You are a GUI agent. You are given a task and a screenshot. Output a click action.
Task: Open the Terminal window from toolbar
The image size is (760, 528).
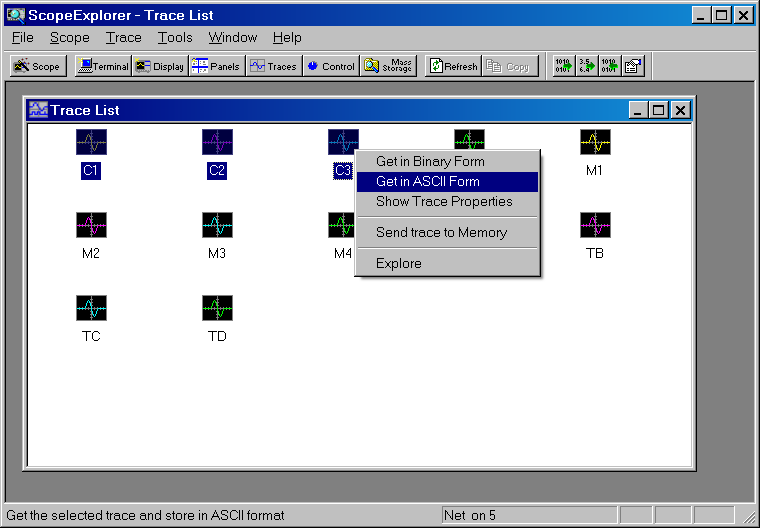103,66
